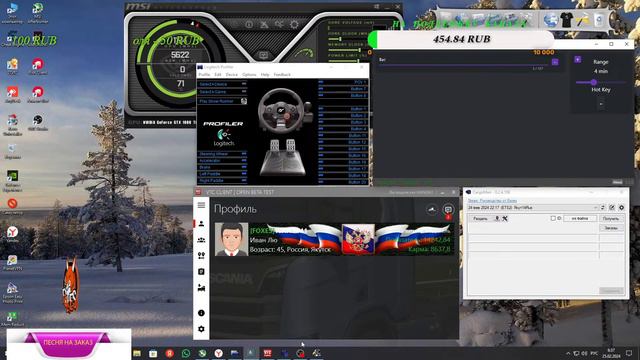The height and width of the screenshot is (360, 640).
Task: Click the profile avatar picture of Иван
Action: pyautogui.click(x=231, y=239)
